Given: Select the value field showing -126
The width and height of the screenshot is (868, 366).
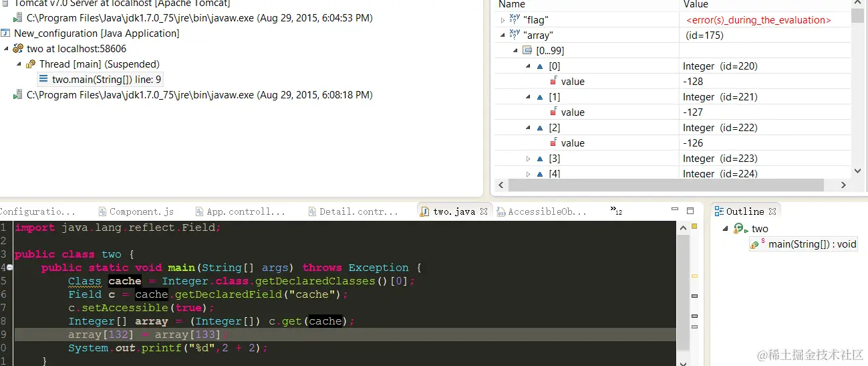Looking at the screenshot, I should click(x=693, y=143).
